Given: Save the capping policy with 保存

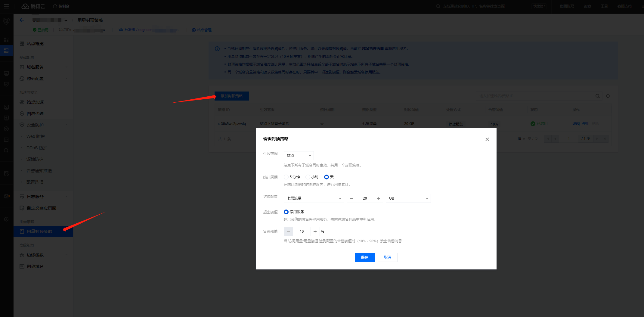Looking at the screenshot, I should [365, 257].
